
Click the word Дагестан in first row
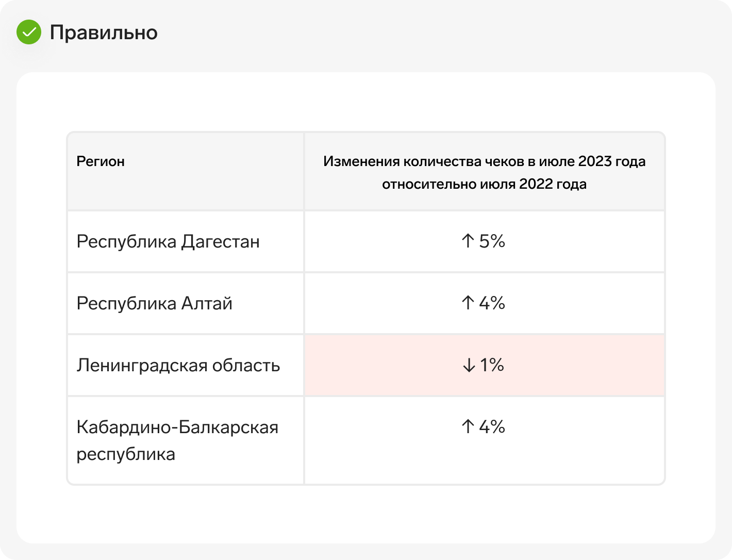tap(221, 242)
